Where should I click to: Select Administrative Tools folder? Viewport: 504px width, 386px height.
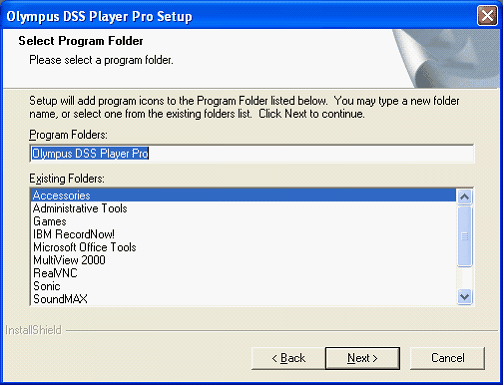coord(244,208)
